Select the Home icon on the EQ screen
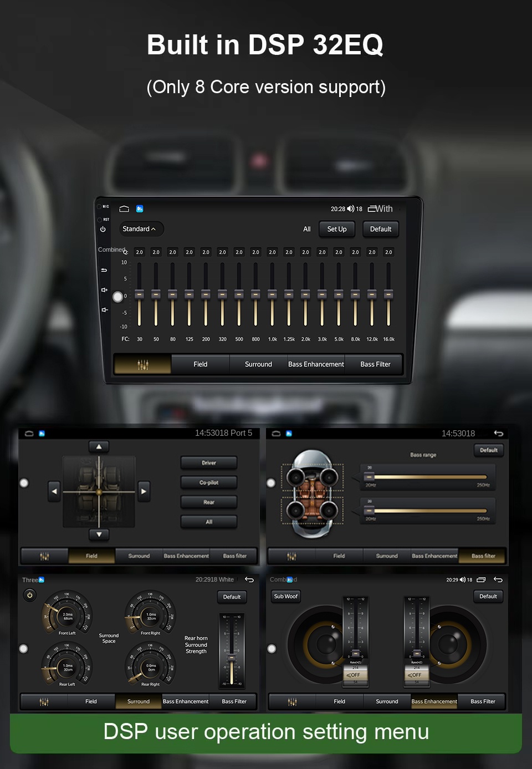Image resolution: width=532 pixels, height=769 pixels. coord(123,208)
